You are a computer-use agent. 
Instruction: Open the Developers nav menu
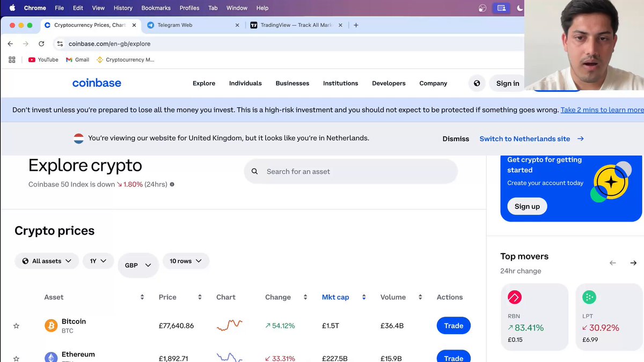tap(389, 83)
